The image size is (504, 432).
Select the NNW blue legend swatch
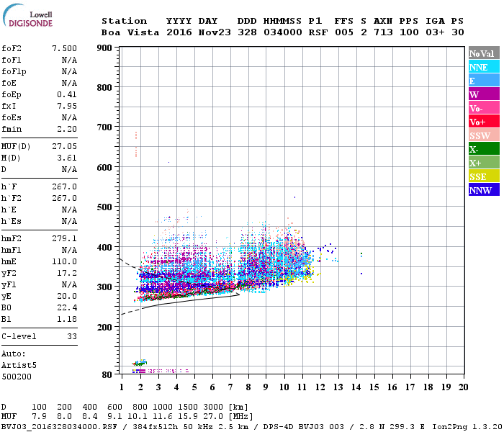484,189
